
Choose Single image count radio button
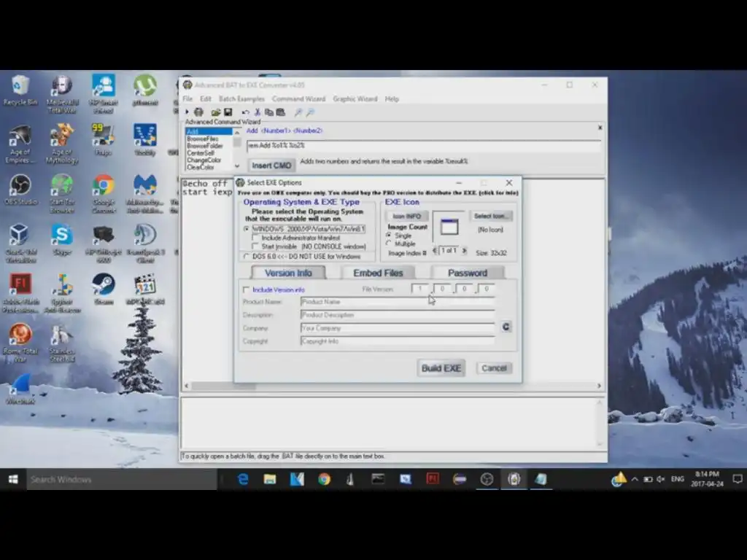click(389, 236)
